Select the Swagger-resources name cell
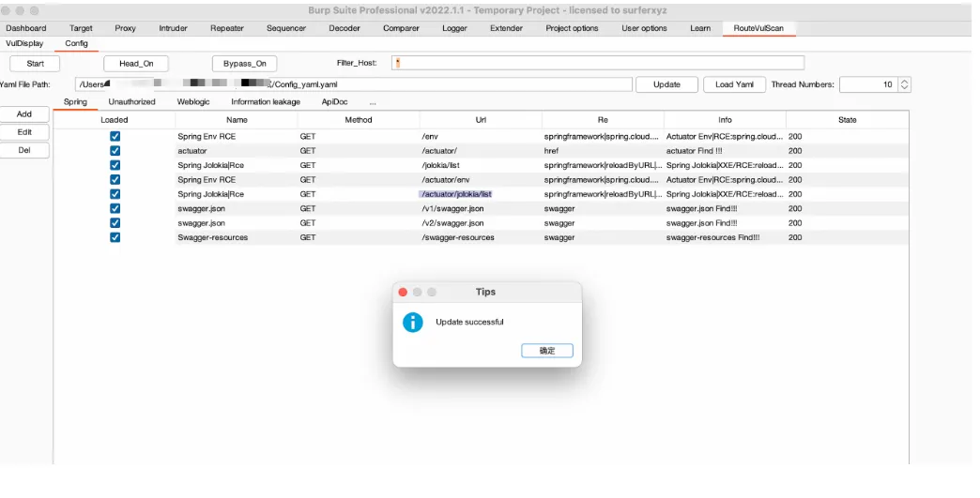The image size is (980, 498). tap(237, 237)
